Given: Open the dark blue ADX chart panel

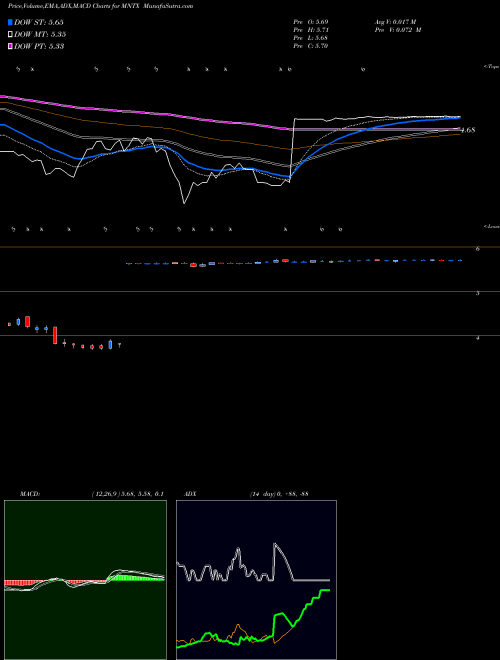Looking at the screenshot, I should [256, 580].
